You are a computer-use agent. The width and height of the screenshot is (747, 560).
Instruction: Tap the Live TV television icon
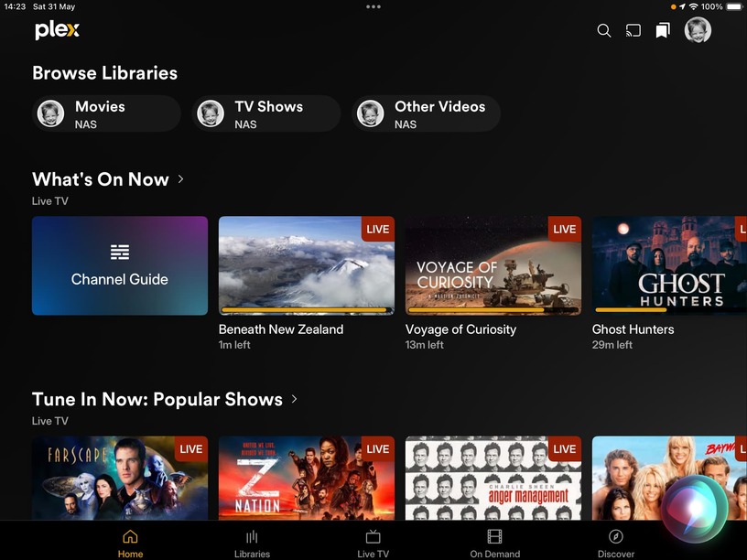373,536
